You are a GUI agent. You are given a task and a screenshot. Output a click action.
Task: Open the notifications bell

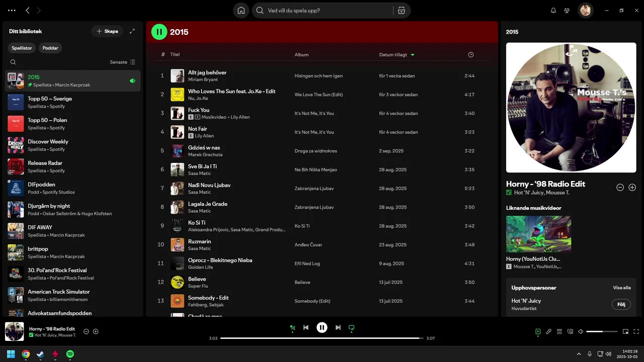(x=553, y=10)
